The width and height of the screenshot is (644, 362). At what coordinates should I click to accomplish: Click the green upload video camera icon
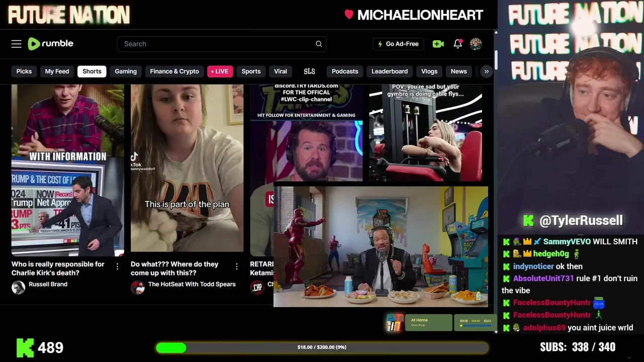(x=438, y=44)
